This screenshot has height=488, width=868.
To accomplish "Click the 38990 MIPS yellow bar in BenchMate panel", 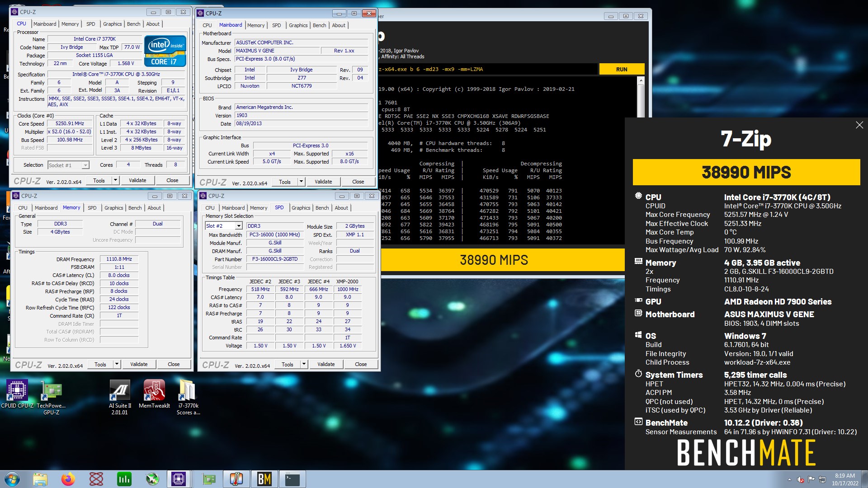I will pos(746,172).
